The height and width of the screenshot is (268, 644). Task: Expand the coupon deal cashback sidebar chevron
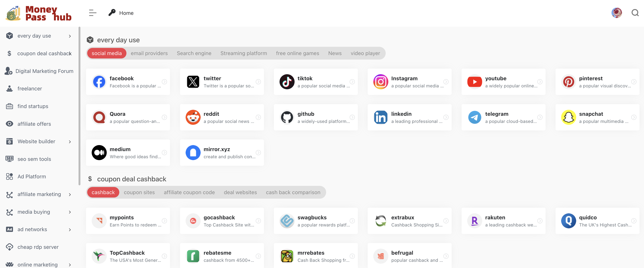click(x=70, y=54)
